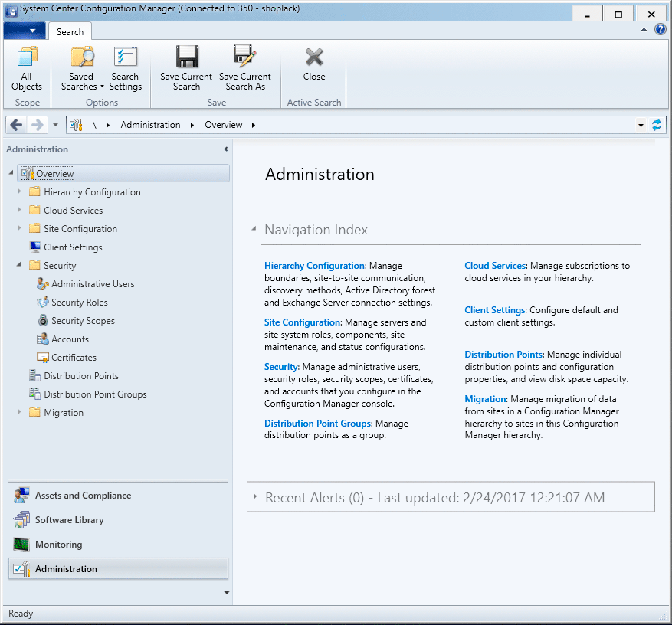This screenshot has height=625, width=672.
Task: Click the Certificates icon in tree
Action: tap(42, 357)
